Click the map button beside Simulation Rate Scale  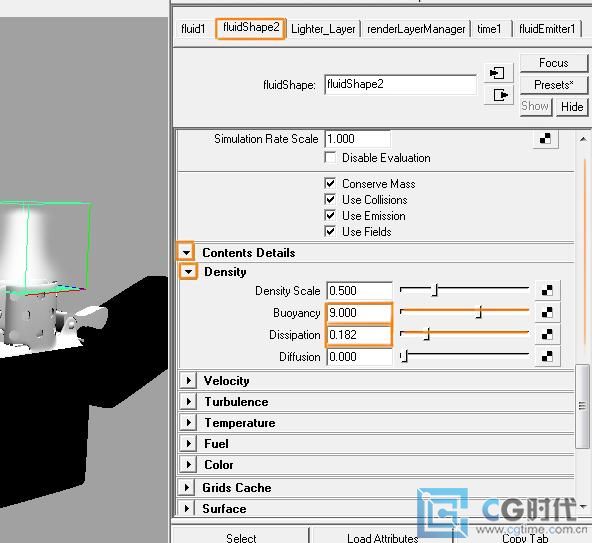pyautogui.click(x=546, y=139)
